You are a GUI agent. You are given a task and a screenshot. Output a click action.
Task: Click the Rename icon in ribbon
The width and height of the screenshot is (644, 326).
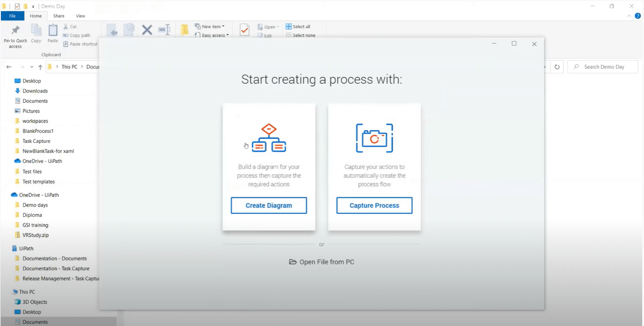tap(164, 30)
